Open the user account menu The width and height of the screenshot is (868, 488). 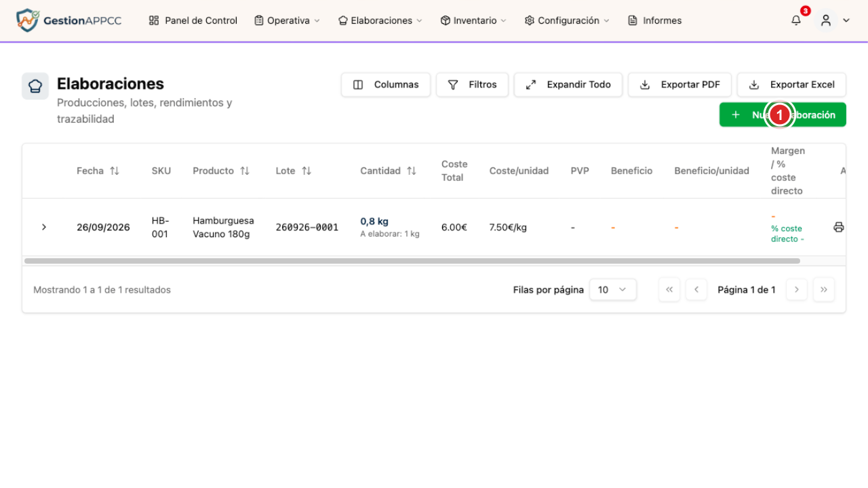click(x=834, y=20)
